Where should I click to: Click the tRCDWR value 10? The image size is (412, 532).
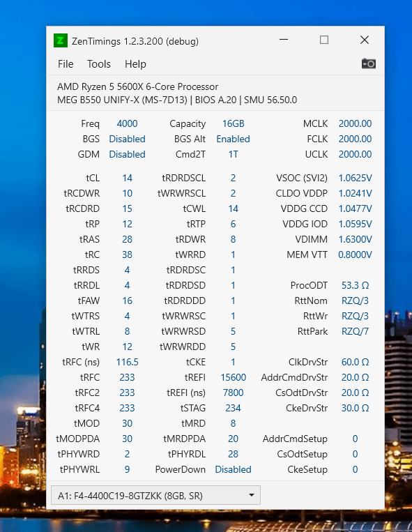click(x=127, y=193)
